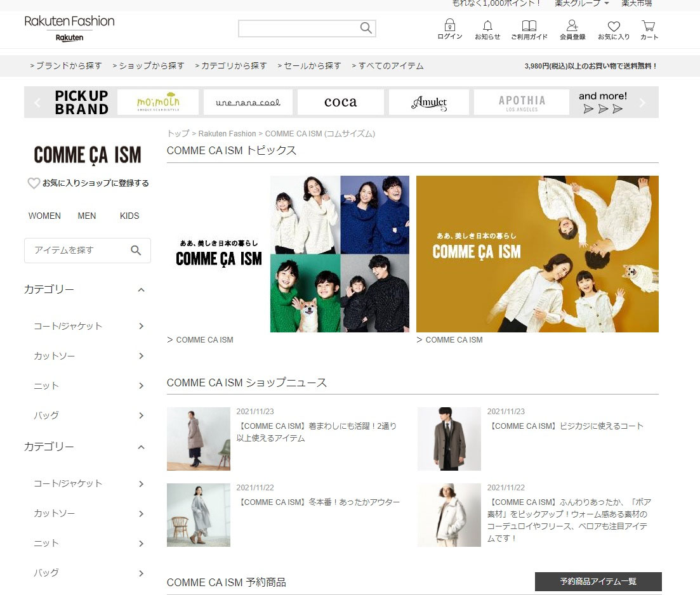
Task: Click the and more! brand link
Action: 603,102
